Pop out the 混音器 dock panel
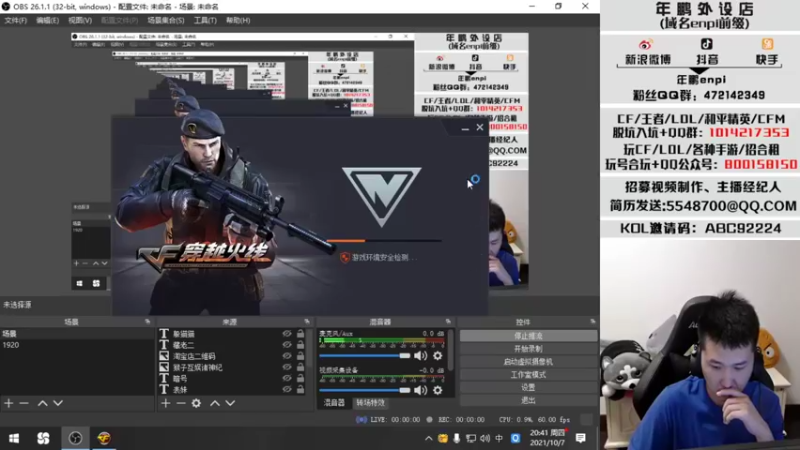This screenshot has height=450, width=800. [x=448, y=321]
